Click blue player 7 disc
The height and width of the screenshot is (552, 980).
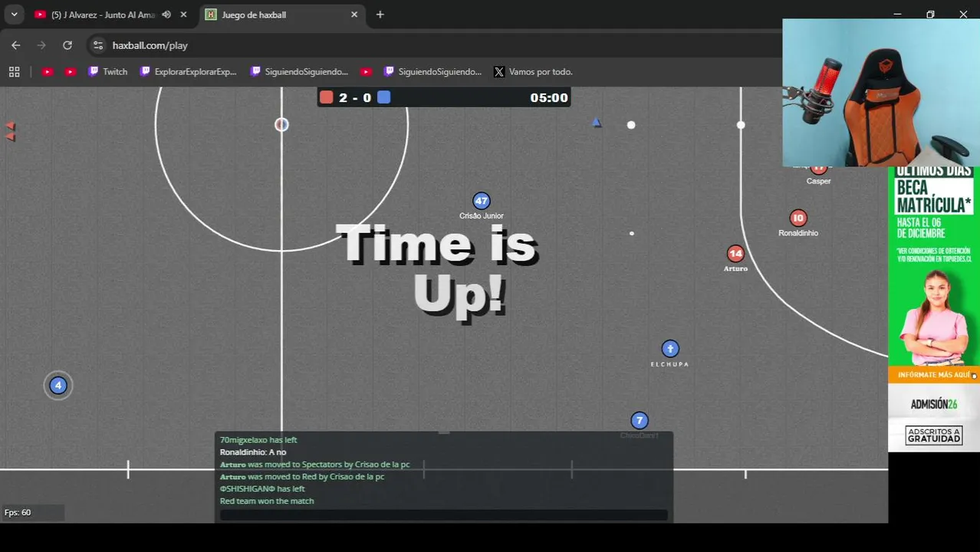click(640, 421)
